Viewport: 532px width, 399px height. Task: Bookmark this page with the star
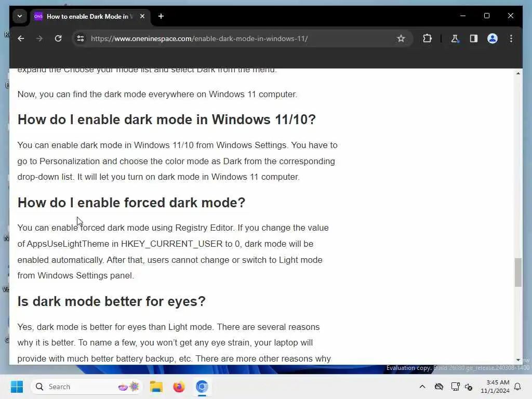click(401, 38)
